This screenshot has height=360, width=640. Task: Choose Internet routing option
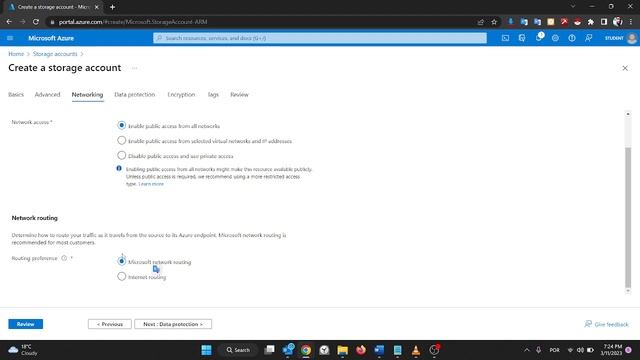122,276
